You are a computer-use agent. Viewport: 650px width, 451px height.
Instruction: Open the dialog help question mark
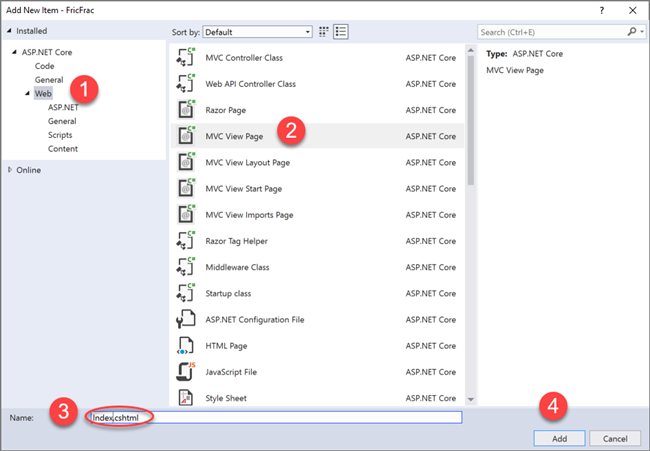pyautogui.click(x=601, y=10)
